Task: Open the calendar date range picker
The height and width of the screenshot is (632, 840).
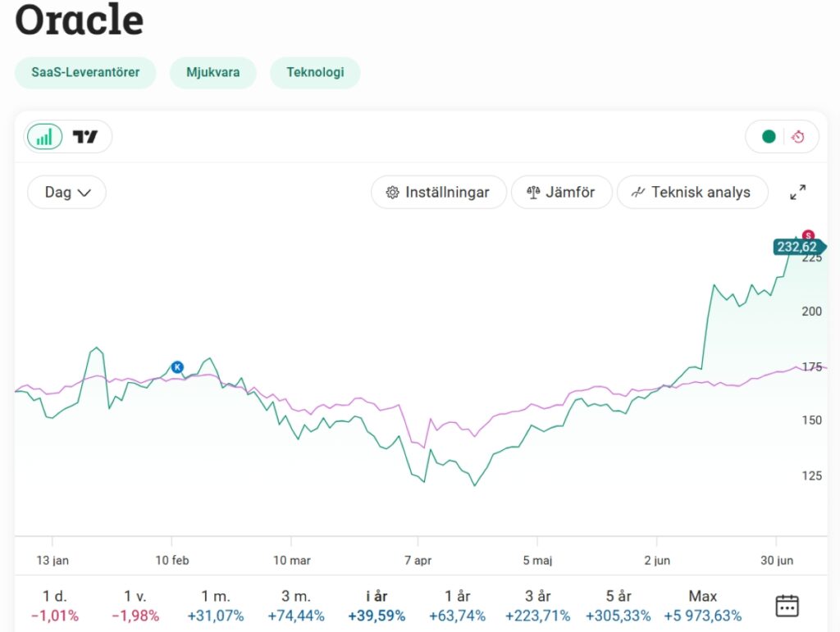Action: click(787, 606)
